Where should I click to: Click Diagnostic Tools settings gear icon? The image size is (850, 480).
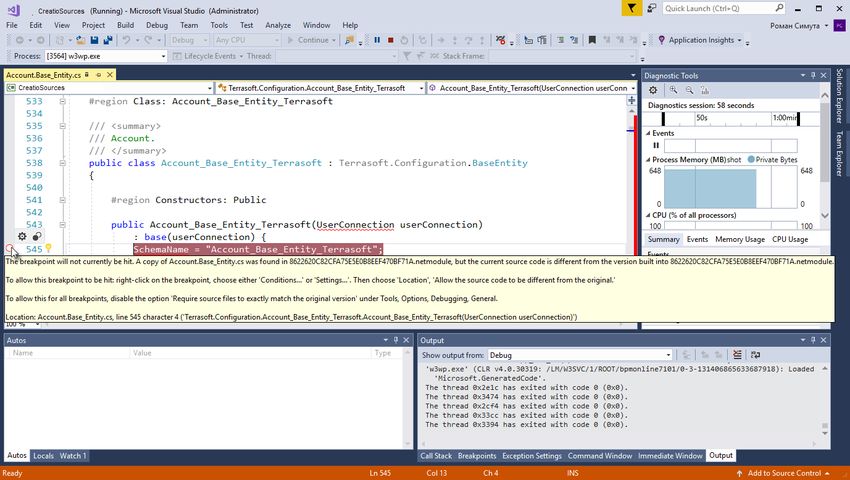pyautogui.click(x=653, y=90)
